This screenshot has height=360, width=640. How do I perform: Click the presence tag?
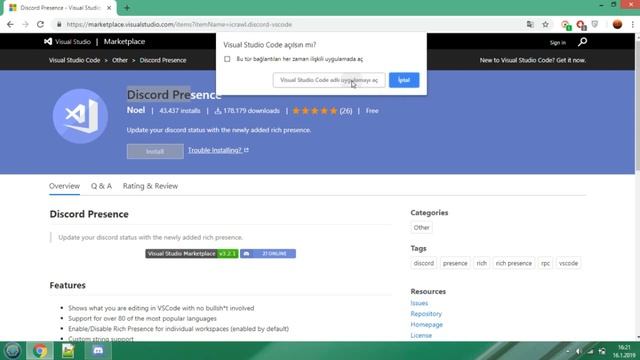coord(455,263)
